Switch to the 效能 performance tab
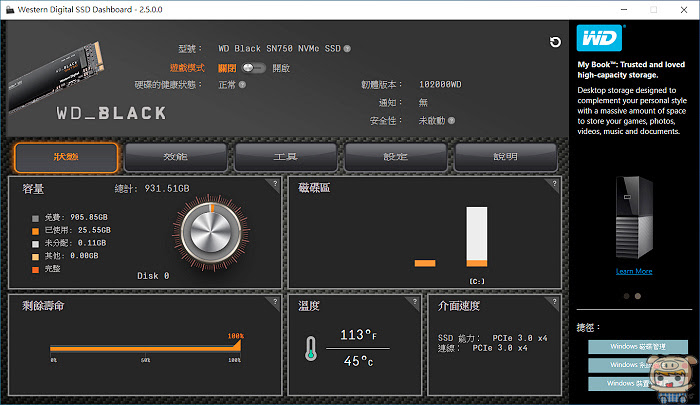700x405 pixels. (x=175, y=157)
